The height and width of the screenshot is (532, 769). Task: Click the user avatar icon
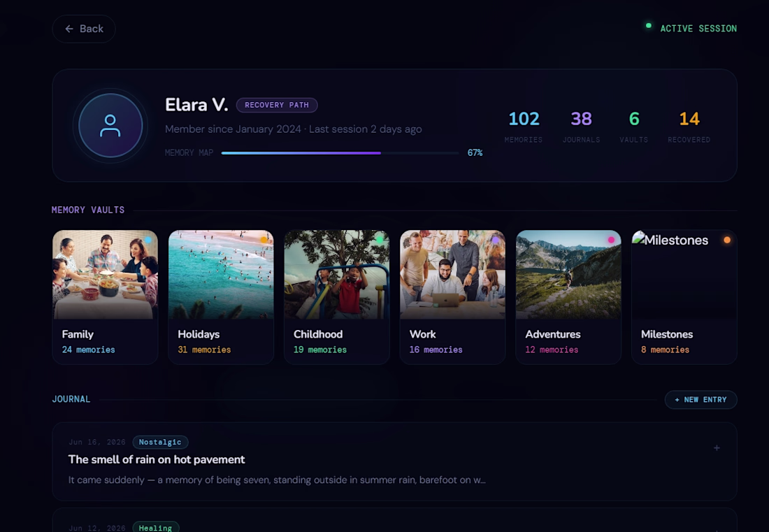pyautogui.click(x=110, y=126)
